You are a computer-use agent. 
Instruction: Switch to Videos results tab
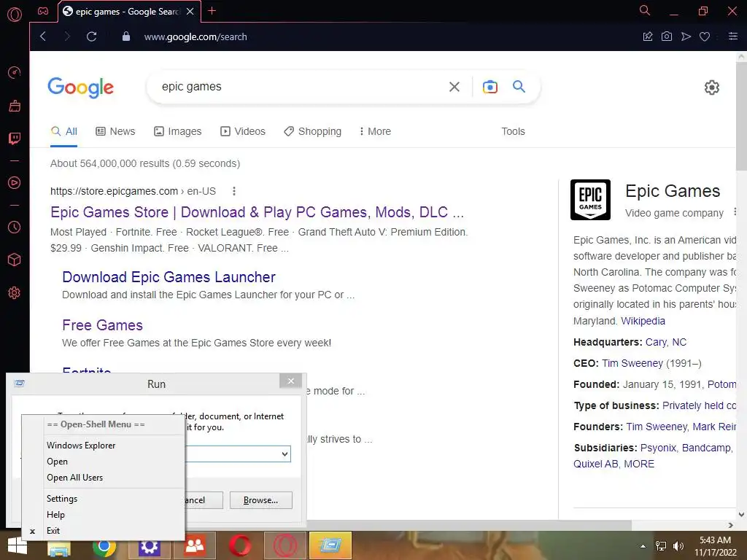tap(243, 131)
